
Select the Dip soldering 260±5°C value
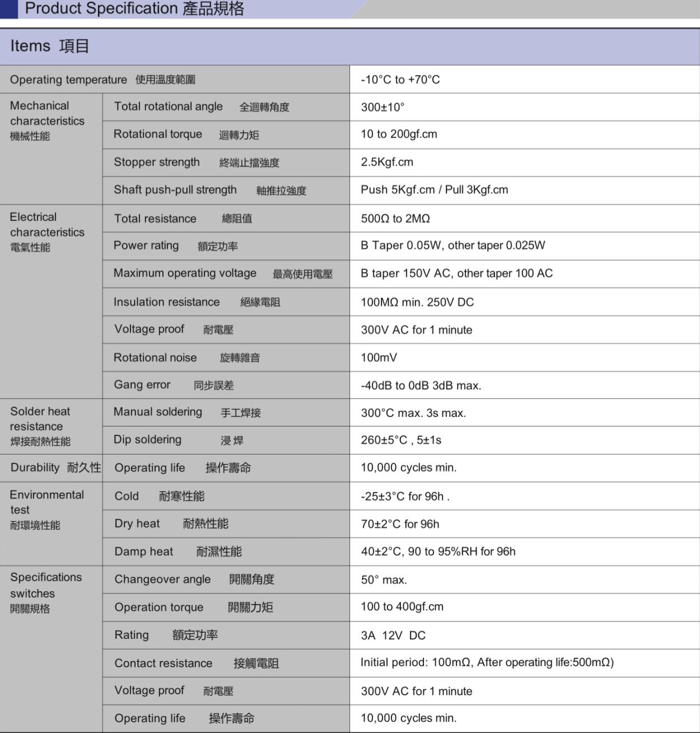point(401,440)
